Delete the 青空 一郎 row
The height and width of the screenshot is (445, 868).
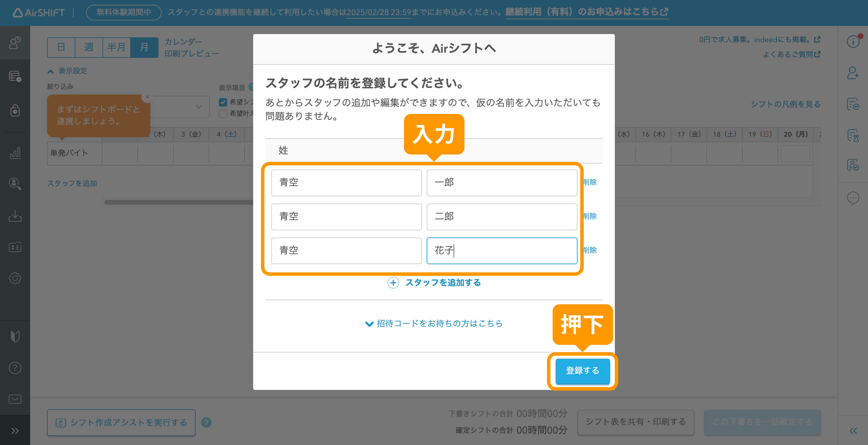click(590, 182)
